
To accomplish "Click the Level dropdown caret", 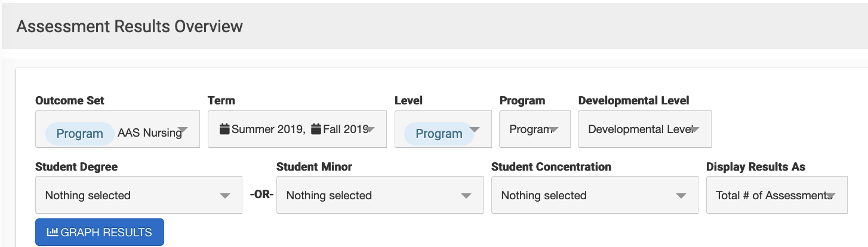I will [x=475, y=129].
